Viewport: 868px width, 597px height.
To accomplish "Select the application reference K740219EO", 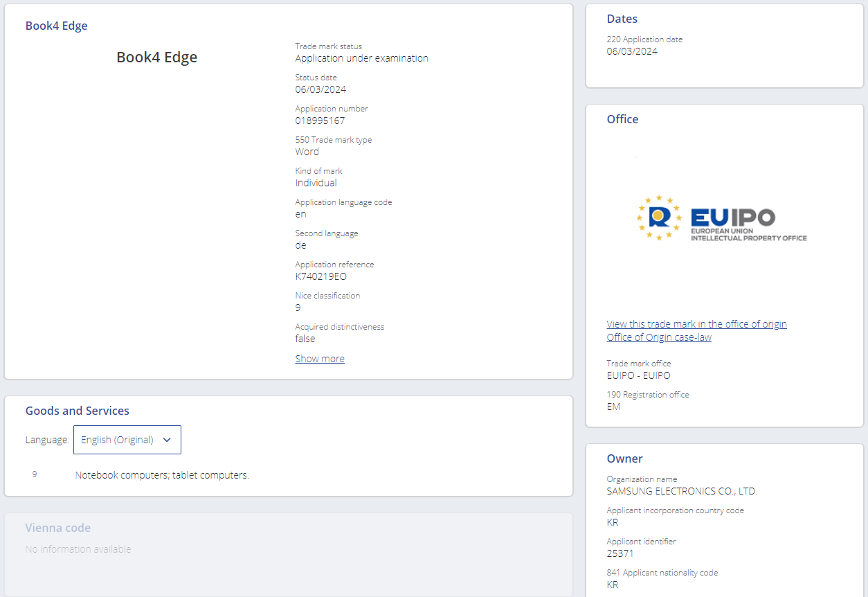I will 320,276.
